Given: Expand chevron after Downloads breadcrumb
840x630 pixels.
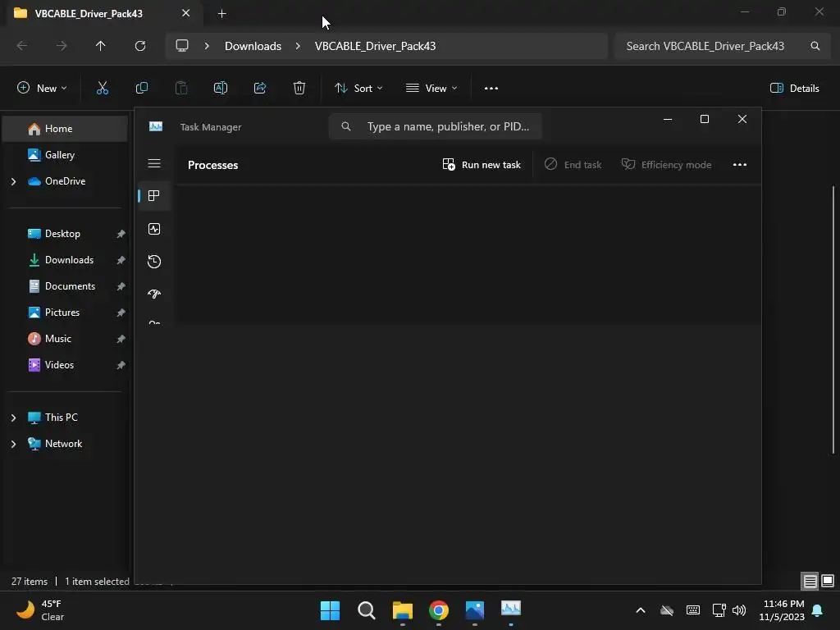Looking at the screenshot, I should pos(298,46).
